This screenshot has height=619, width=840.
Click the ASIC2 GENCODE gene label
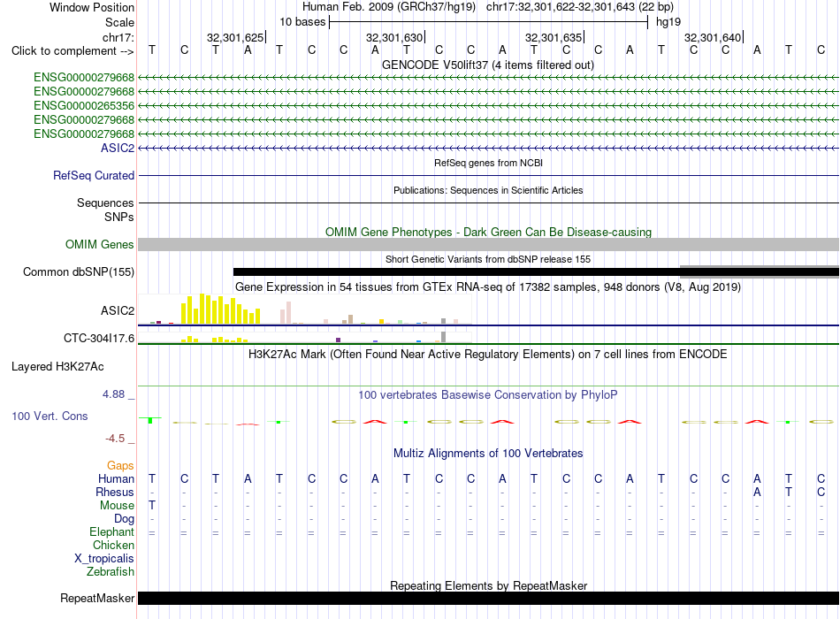pyautogui.click(x=118, y=148)
